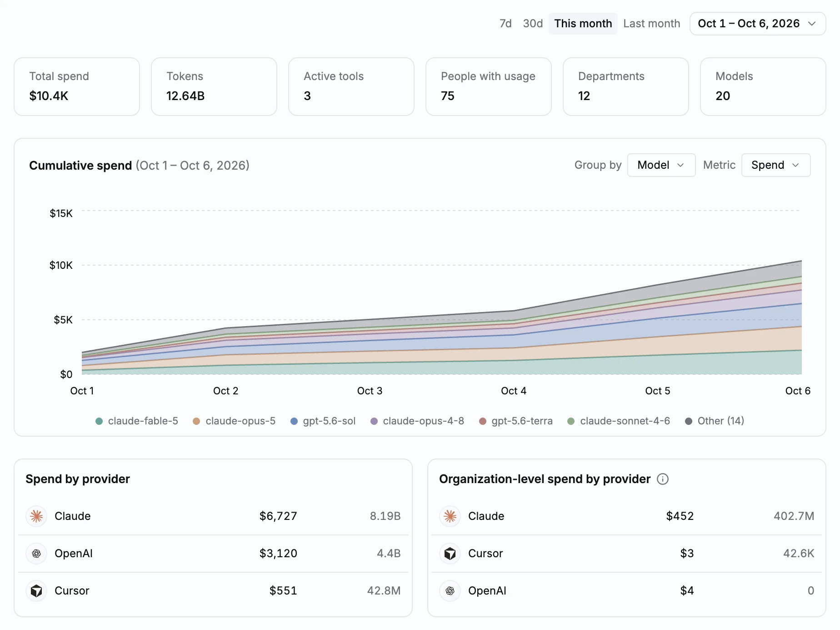The image size is (840, 630).
Task: Open the Oct 1 – Oct 6, 2026 date picker
Action: [758, 24]
